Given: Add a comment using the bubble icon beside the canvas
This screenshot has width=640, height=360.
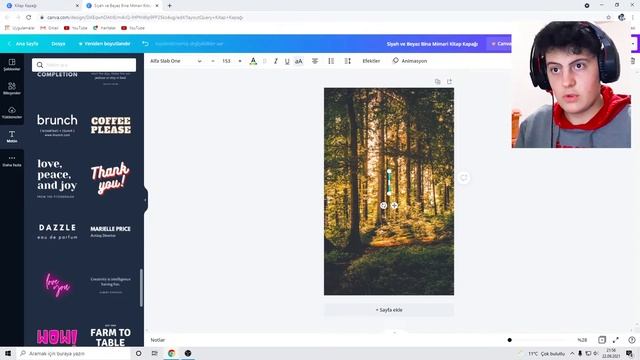Looking at the screenshot, I should click(x=464, y=178).
